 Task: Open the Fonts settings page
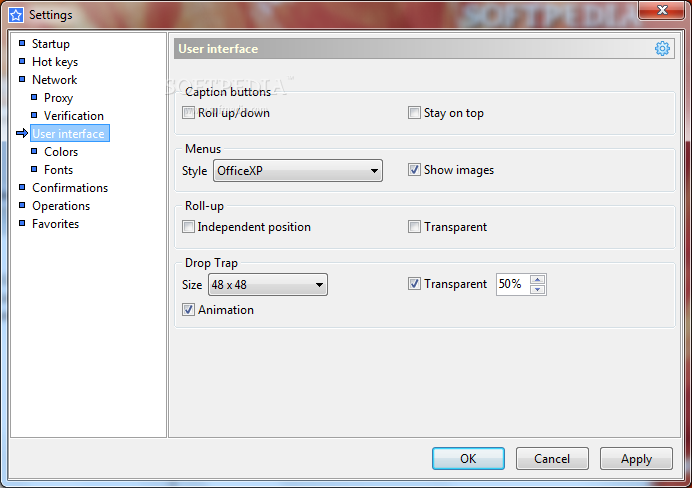[x=58, y=170]
